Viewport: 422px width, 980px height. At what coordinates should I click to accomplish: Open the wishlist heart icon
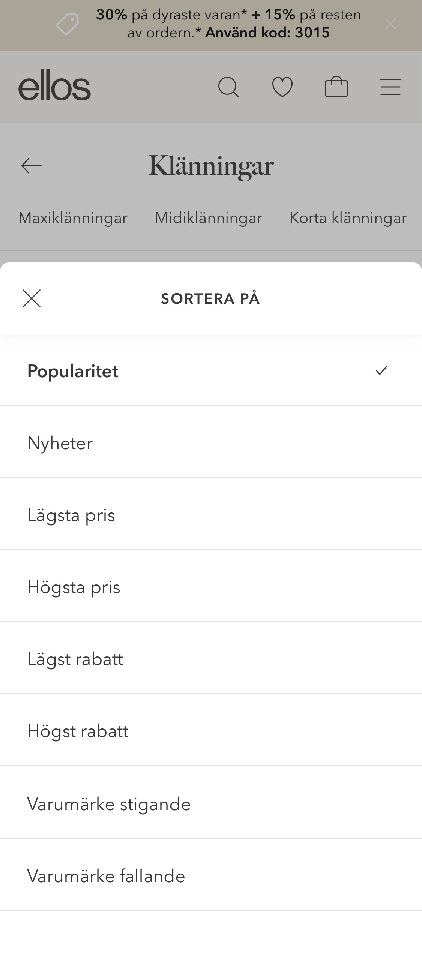[282, 87]
